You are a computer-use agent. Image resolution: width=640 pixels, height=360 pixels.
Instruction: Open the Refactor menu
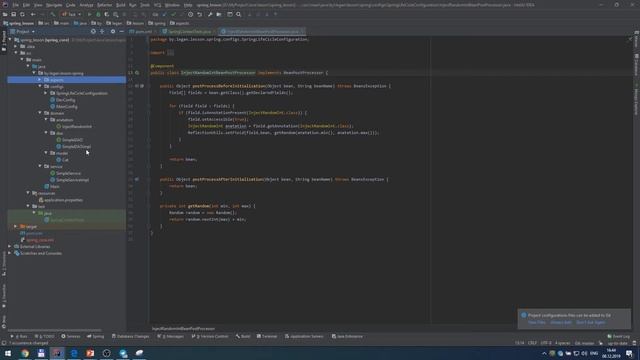pyautogui.click(x=104, y=5)
